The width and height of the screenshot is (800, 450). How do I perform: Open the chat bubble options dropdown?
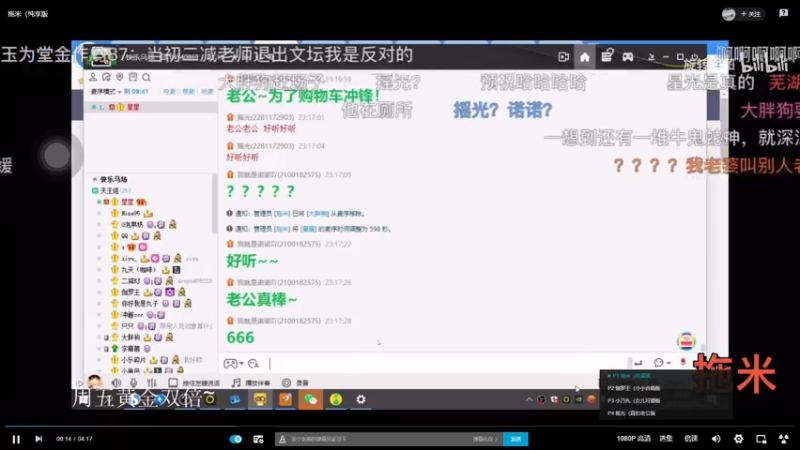tap(662, 363)
